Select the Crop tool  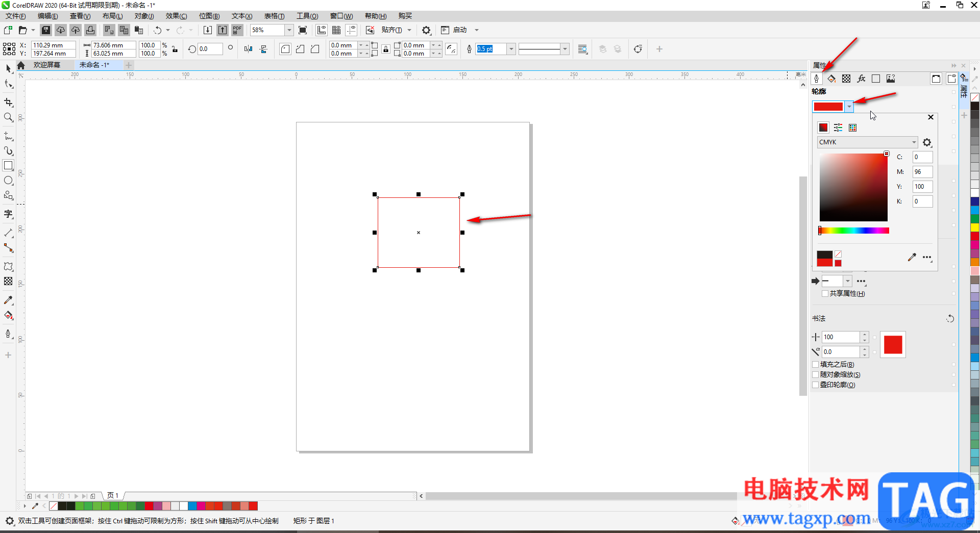click(8, 102)
